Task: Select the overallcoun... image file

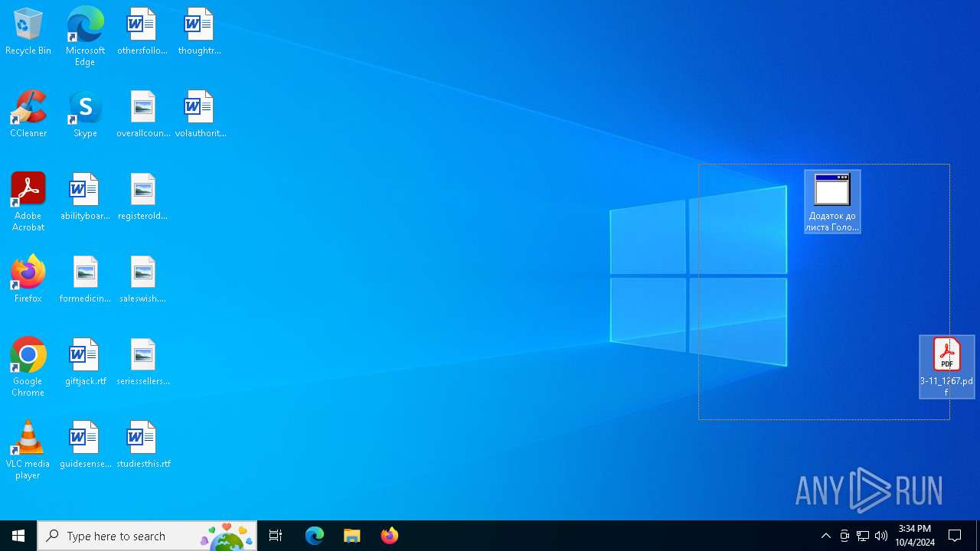Action: click(x=143, y=114)
